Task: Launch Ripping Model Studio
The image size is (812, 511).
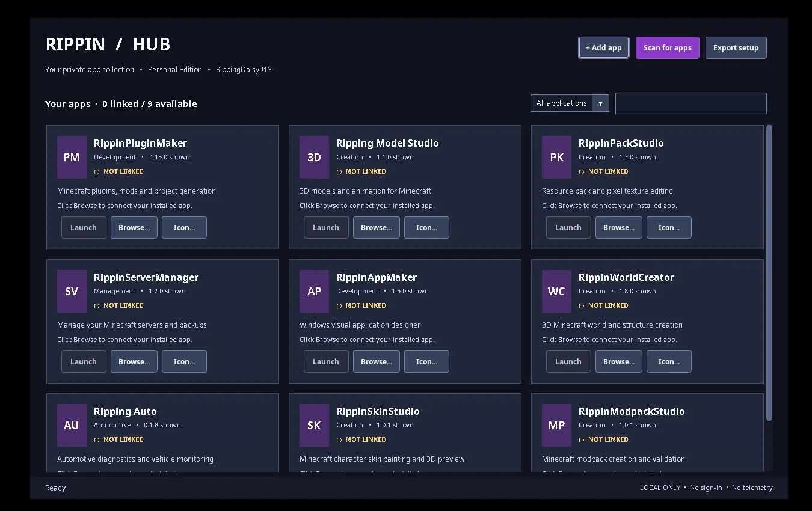Action: pyautogui.click(x=326, y=228)
